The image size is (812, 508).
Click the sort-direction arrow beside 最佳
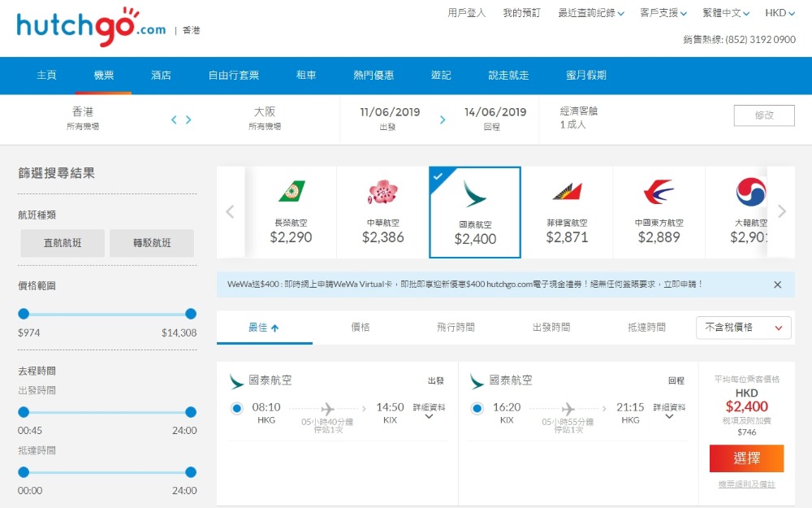(x=275, y=328)
